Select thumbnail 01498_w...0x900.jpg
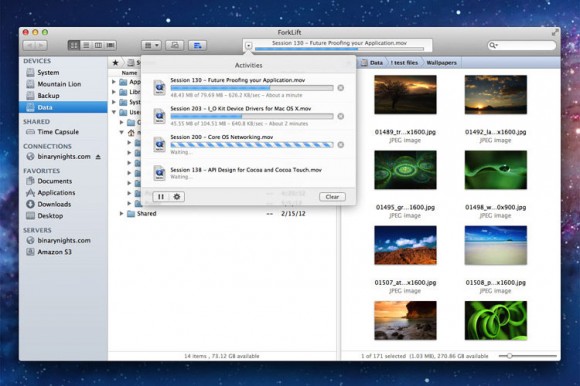 coord(496,170)
